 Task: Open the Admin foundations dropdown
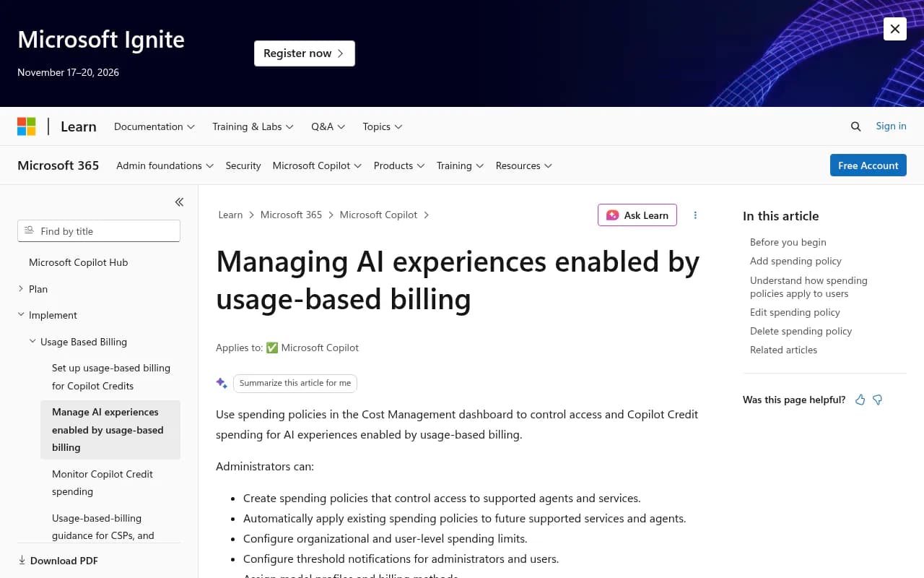[x=165, y=165]
